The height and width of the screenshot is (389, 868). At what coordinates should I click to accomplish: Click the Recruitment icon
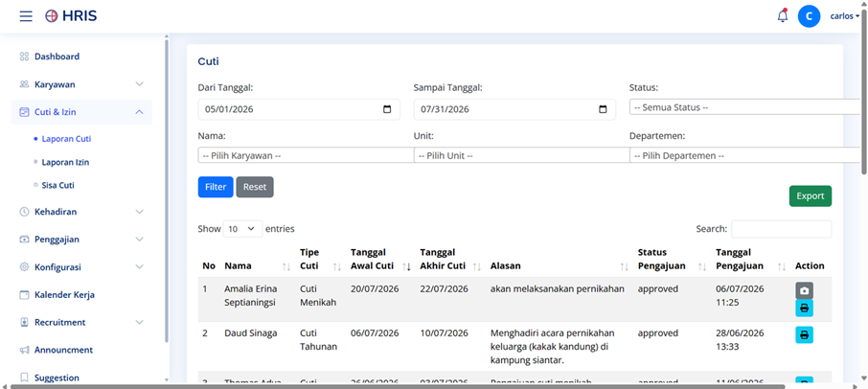click(x=24, y=322)
